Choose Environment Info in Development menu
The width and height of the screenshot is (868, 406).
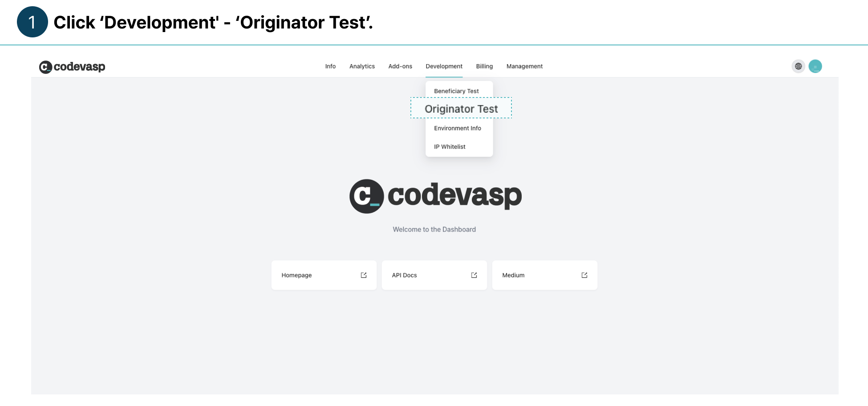point(458,128)
